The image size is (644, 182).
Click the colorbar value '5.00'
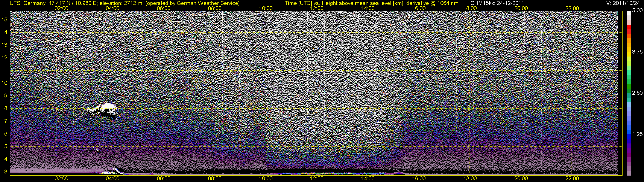[638, 10]
